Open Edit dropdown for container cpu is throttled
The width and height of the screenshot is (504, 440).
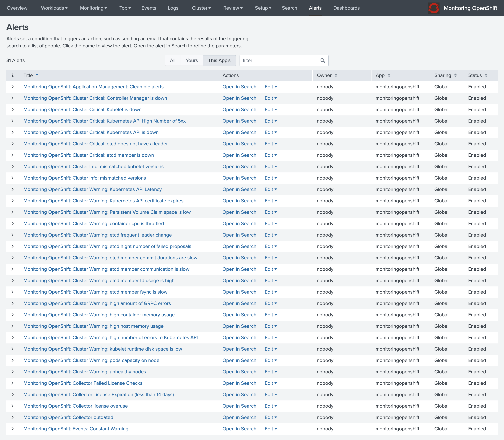[x=271, y=224]
